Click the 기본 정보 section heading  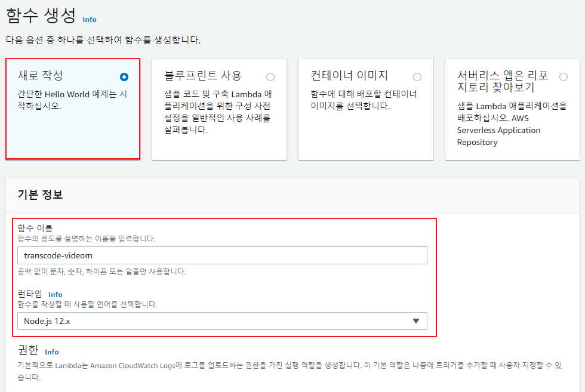coord(41,195)
